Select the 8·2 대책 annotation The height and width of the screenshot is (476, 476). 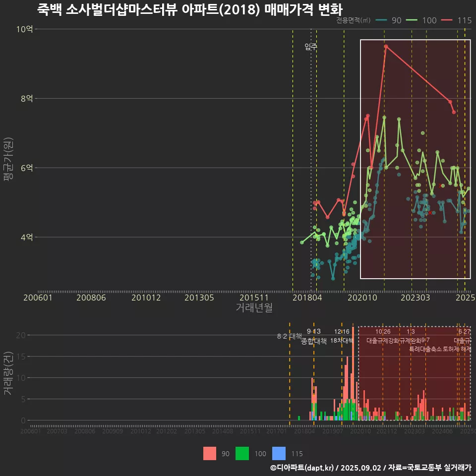[x=289, y=336]
